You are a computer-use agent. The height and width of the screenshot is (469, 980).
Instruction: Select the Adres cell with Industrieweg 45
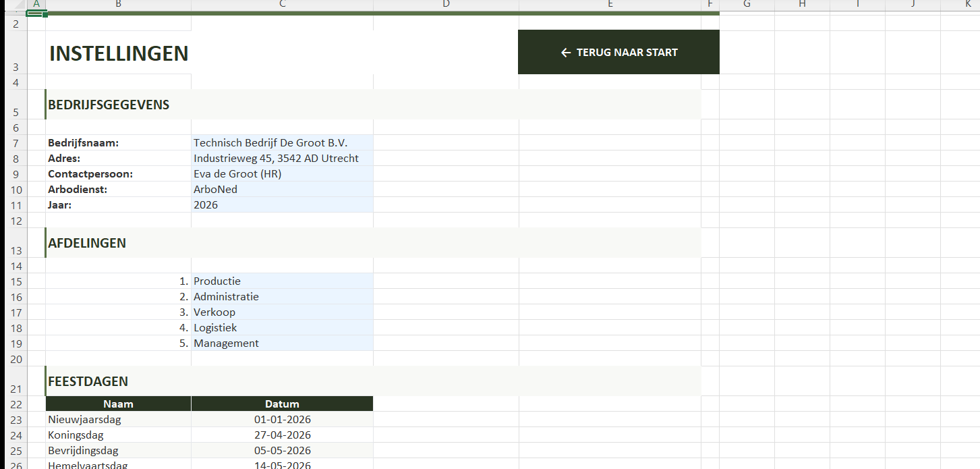(x=282, y=159)
